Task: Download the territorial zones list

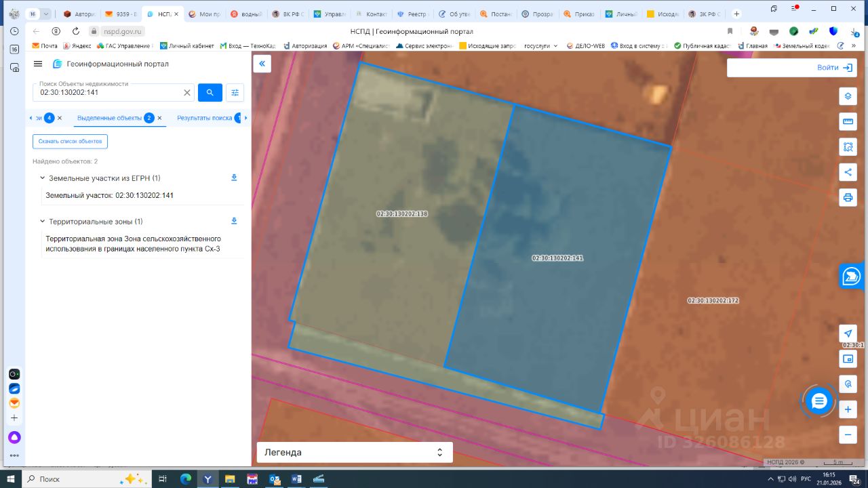Action: (x=234, y=221)
